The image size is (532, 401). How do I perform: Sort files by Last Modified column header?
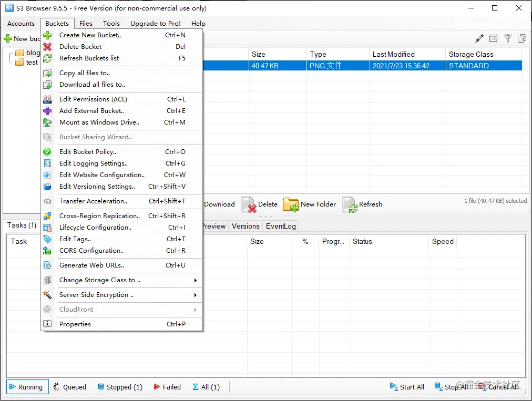coord(407,54)
